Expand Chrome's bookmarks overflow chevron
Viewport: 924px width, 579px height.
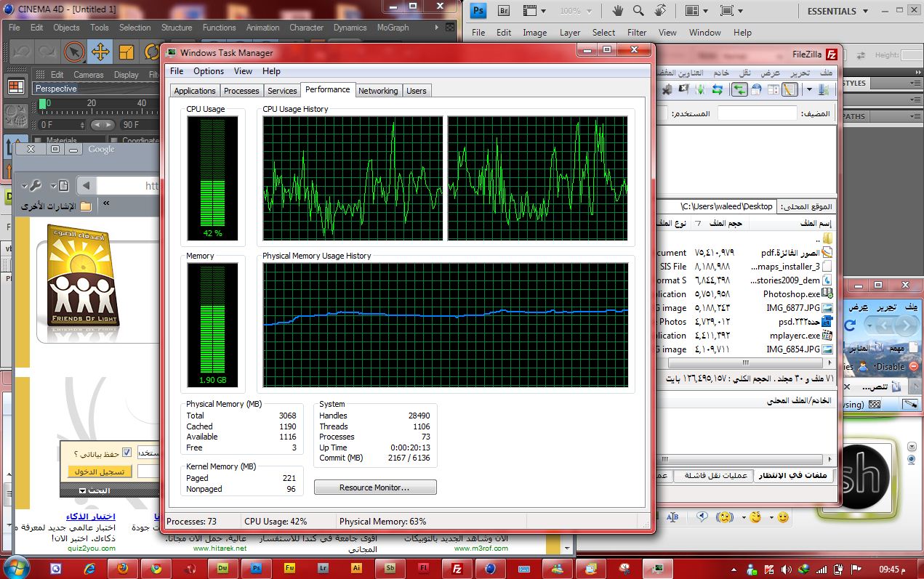106,203
